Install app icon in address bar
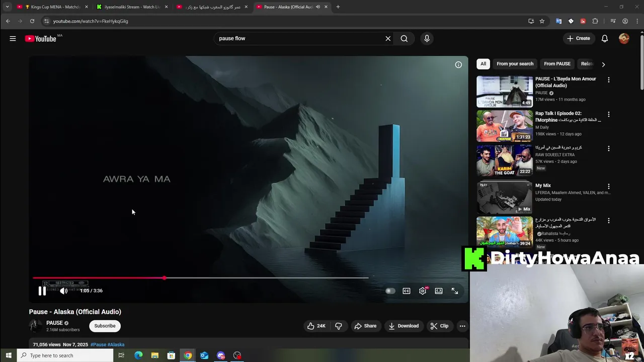Screen dimensions: 644x362 click(x=531, y=21)
